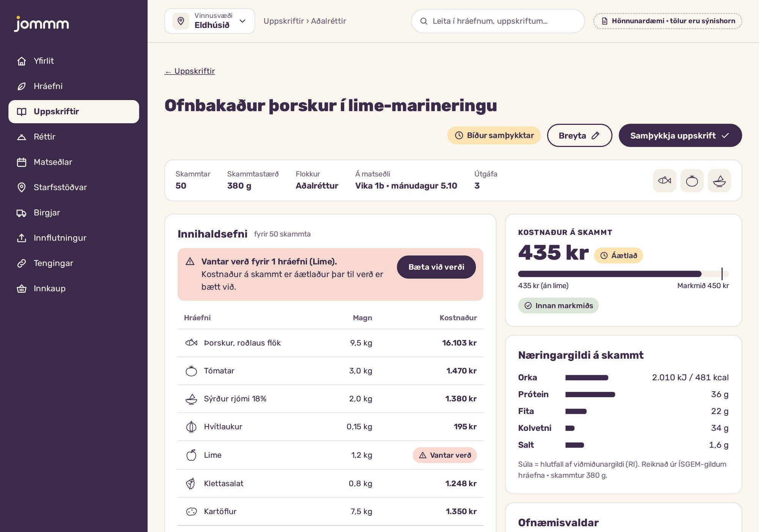Open the Yfirlit home page
This screenshot has width=759, height=532.
[x=74, y=61]
